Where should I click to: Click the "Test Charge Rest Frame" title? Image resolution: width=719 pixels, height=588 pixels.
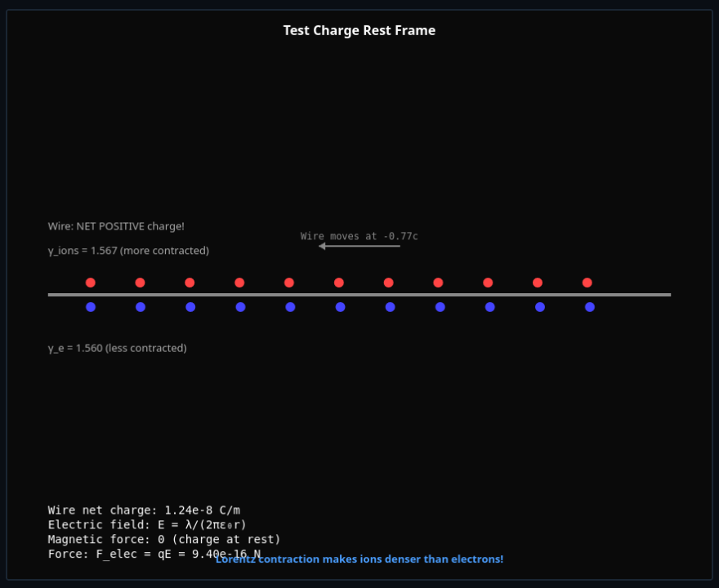(x=359, y=30)
